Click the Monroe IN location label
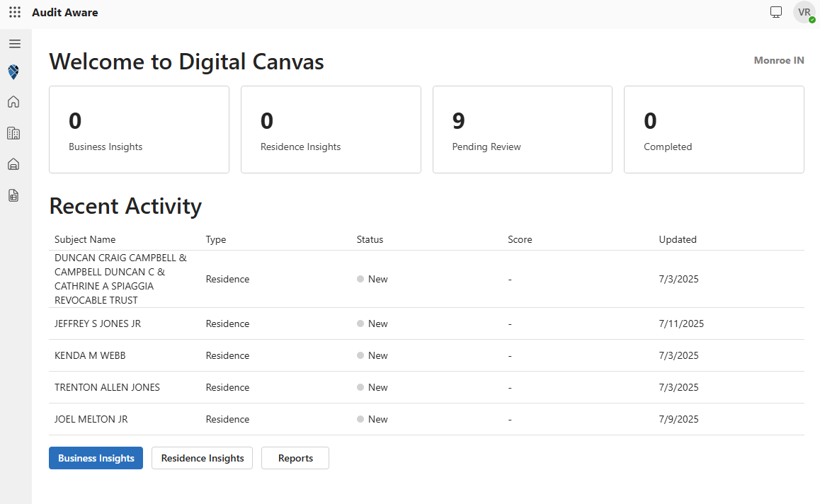 pos(779,60)
